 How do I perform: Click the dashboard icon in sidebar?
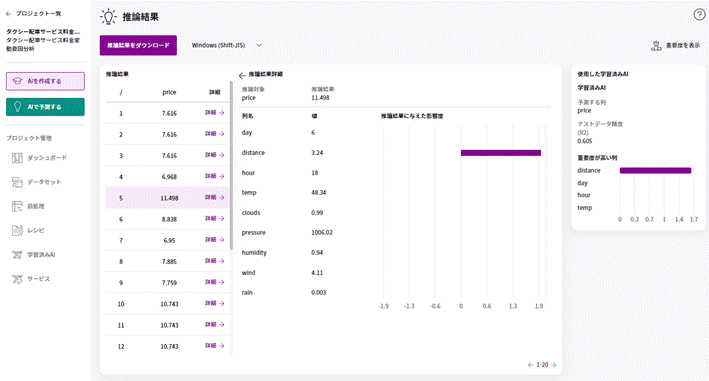click(x=17, y=158)
